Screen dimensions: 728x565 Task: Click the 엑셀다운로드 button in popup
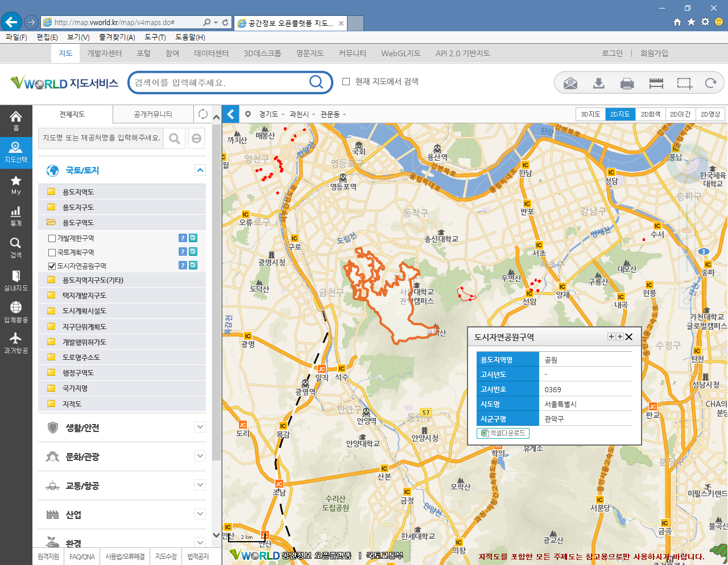503,433
